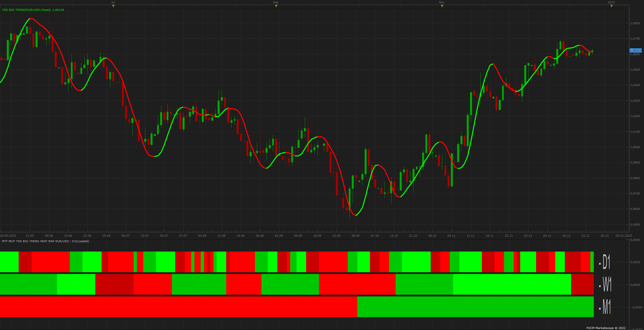Click the 0,0000 heat map axis value
The height and width of the screenshot is (330, 644).
tap(635, 285)
